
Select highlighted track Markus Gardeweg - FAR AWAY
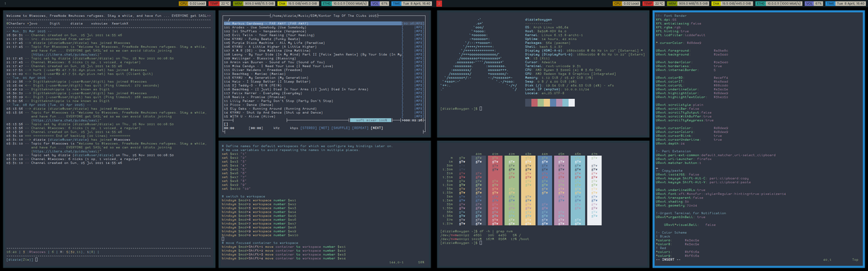(x=313, y=23)
